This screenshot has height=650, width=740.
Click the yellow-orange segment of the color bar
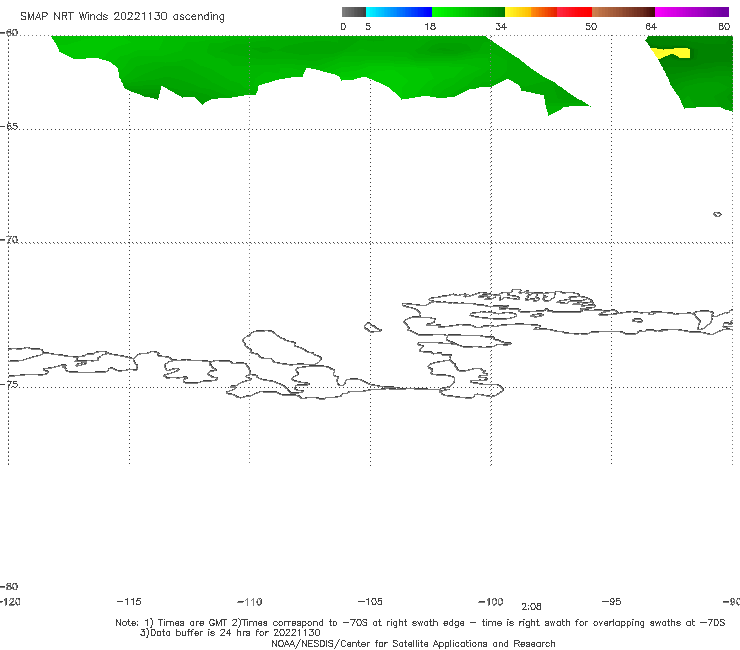coord(531,12)
